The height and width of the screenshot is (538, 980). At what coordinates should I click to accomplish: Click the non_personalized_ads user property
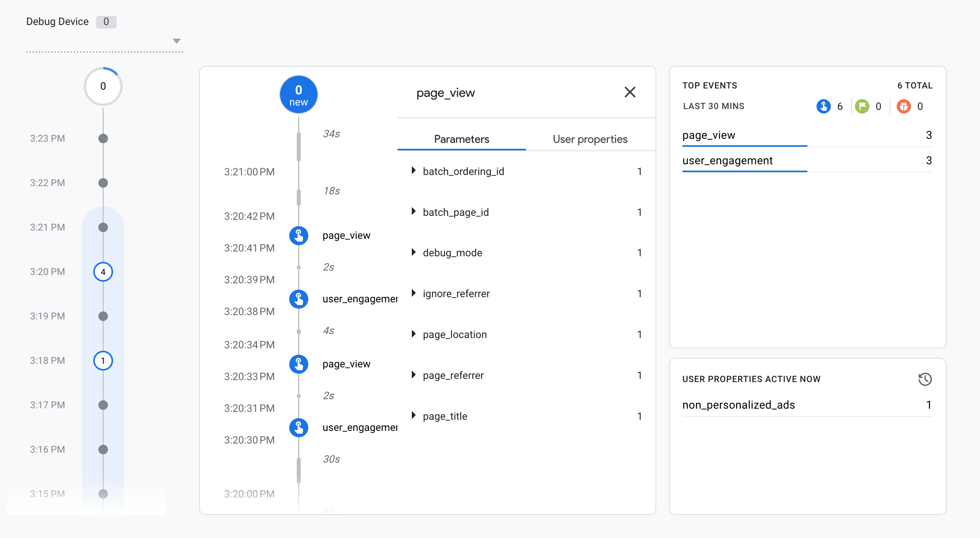pos(738,405)
